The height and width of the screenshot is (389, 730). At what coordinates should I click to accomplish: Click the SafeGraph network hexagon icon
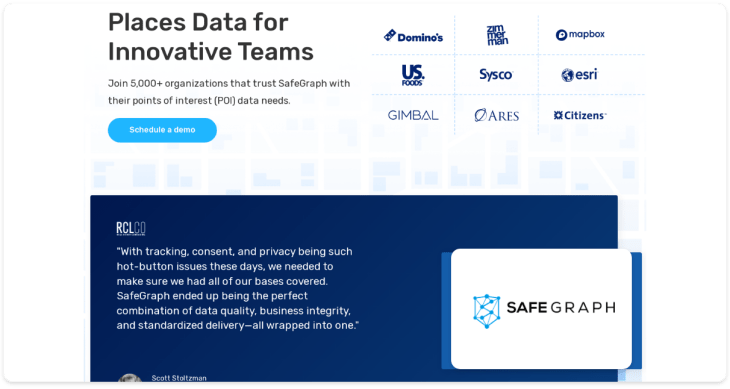pyautogui.click(x=487, y=311)
